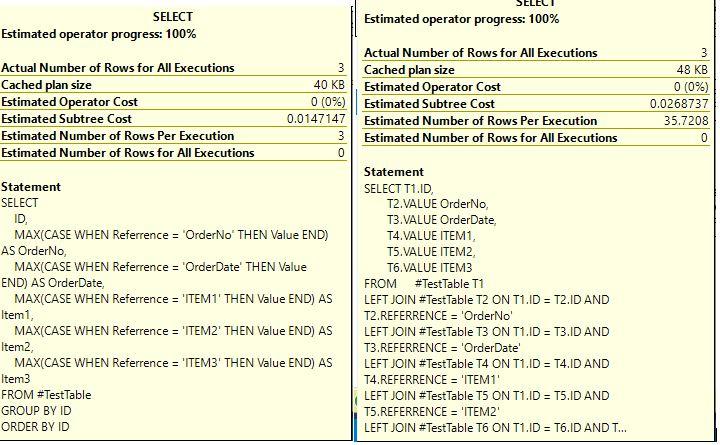Click the LEFT JOIN #TestTable T2 line
Screen dimensions: 720x445
tap(487, 300)
